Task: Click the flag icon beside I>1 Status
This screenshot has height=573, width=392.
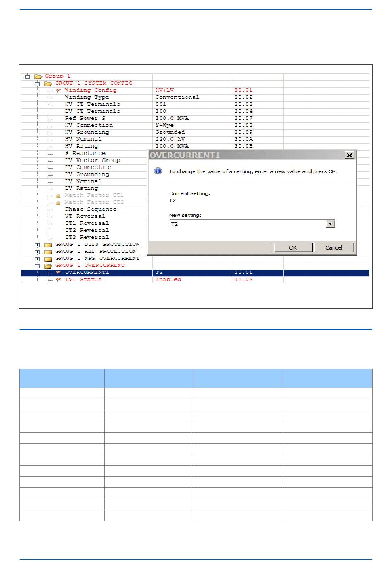Action: coord(58,280)
